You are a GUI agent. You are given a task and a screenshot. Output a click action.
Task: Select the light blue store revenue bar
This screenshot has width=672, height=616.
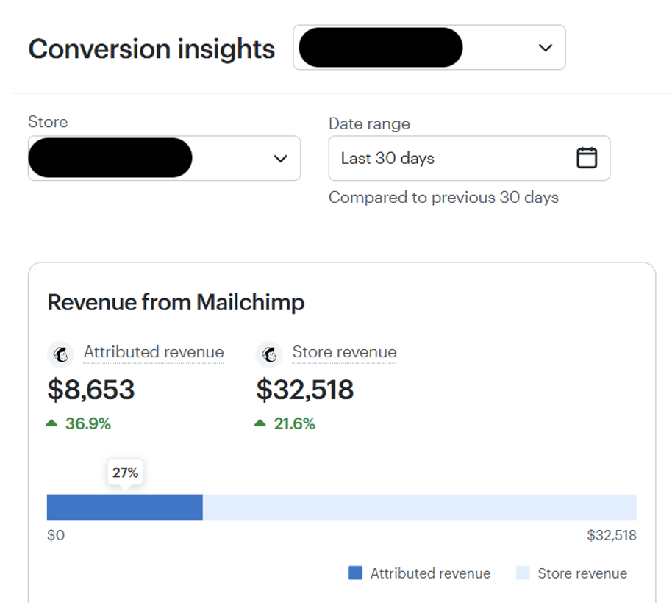(419, 507)
